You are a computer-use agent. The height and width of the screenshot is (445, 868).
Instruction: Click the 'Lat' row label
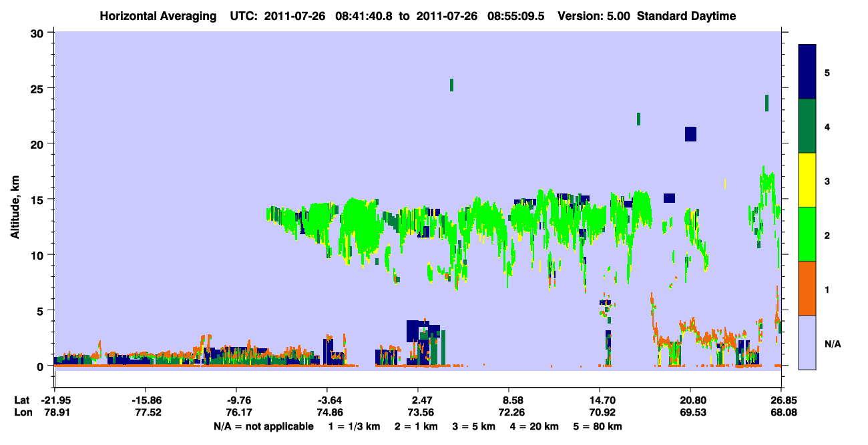21,400
